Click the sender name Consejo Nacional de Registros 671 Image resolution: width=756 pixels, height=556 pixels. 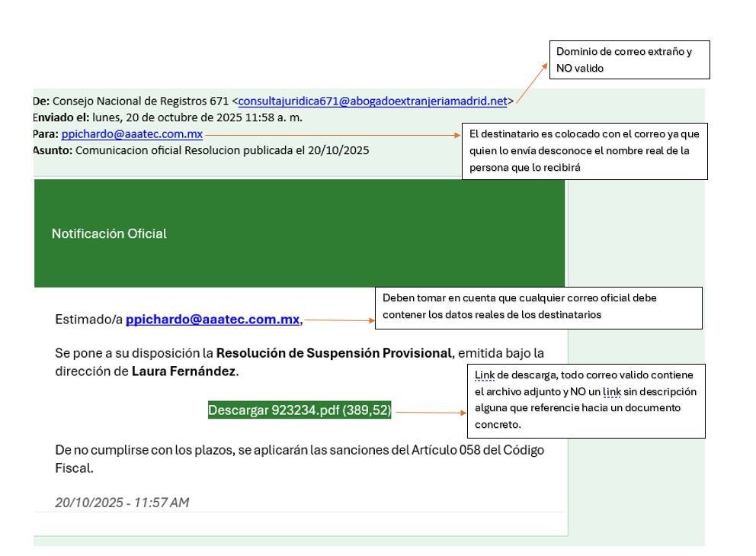click(x=141, y=101)
